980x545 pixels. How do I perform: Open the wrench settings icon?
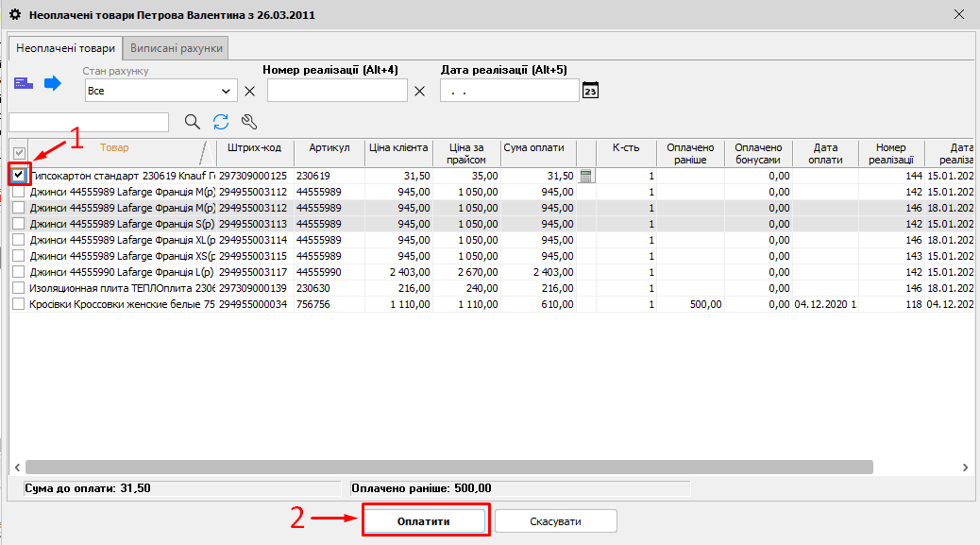click(249, 122)
